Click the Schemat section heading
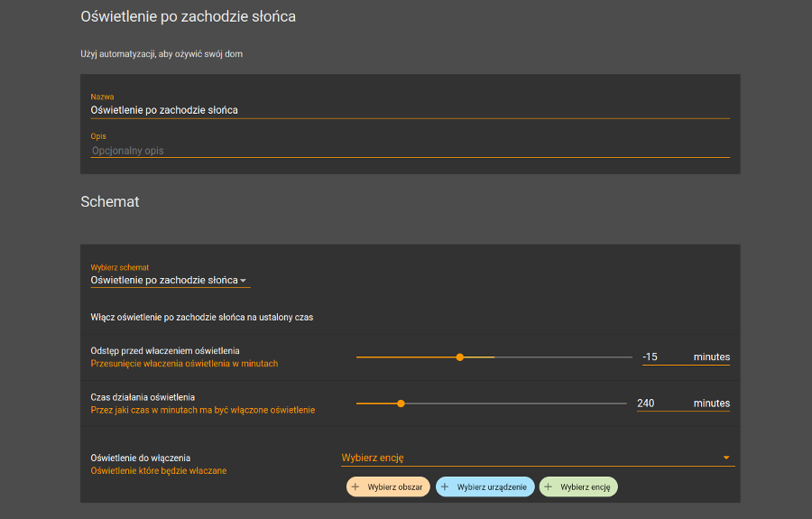This screenshot has height=519, width=812. (110, 201)
